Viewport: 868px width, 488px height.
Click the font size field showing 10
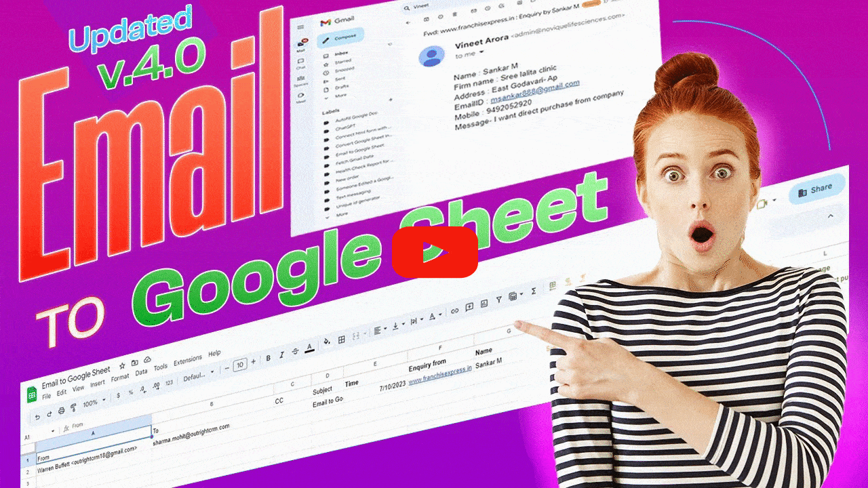[240, 365]
